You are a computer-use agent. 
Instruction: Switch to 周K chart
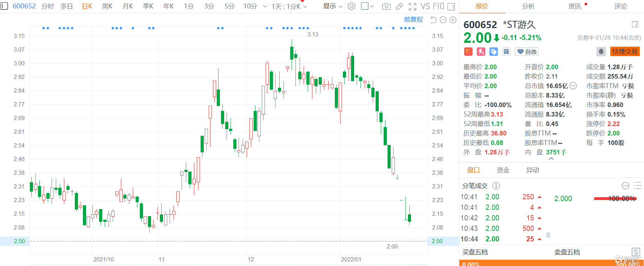click(x=107, y=6)
